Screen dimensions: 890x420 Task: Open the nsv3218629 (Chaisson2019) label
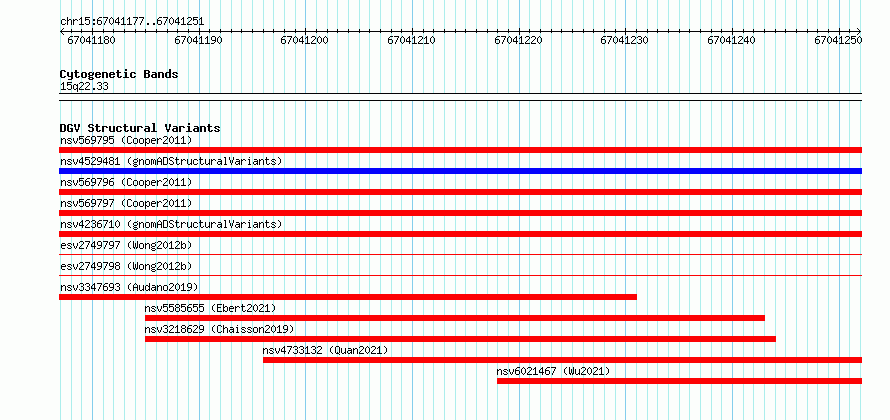point(219,329)
